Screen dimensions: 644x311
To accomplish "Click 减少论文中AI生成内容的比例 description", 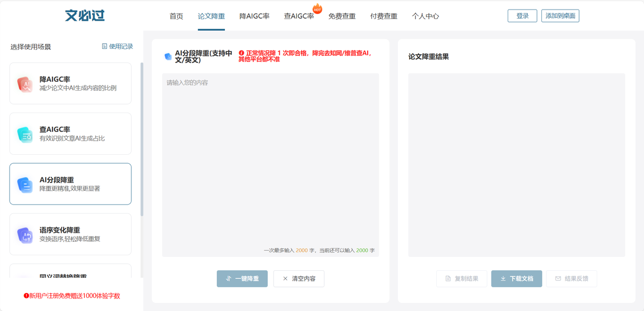I will coord(78,88).
